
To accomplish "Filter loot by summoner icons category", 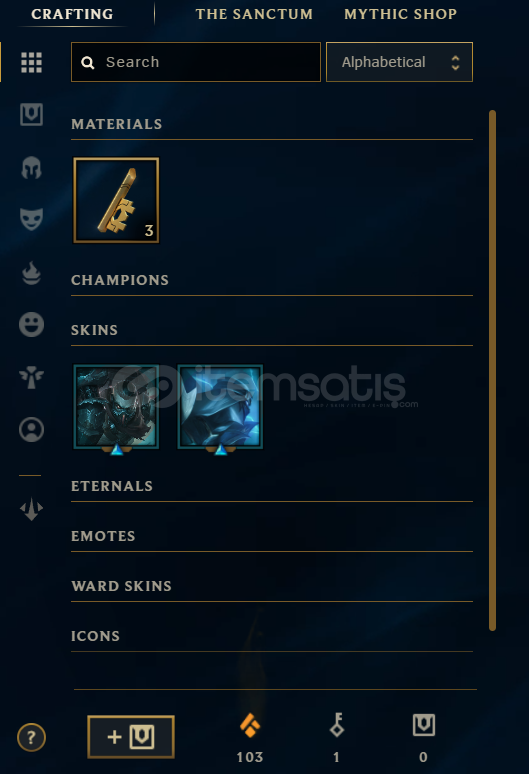I will click(31, 429).
